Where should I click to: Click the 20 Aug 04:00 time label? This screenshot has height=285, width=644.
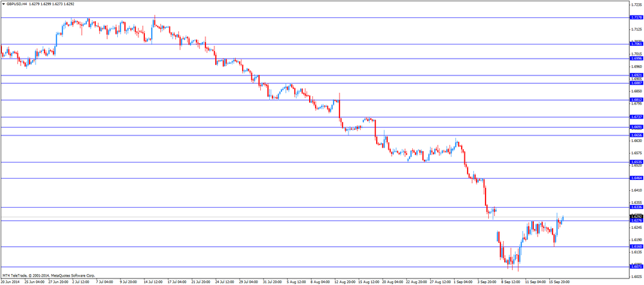click(x=393, y=282)
